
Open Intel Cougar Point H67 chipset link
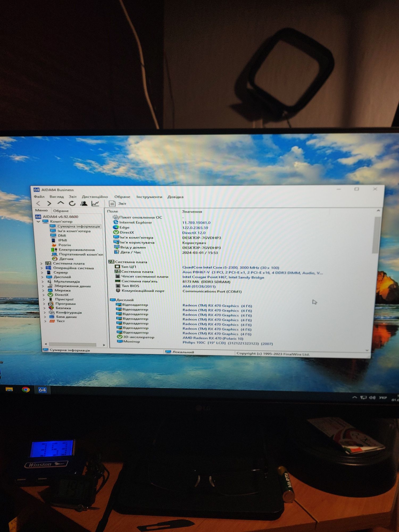point(223,277)
